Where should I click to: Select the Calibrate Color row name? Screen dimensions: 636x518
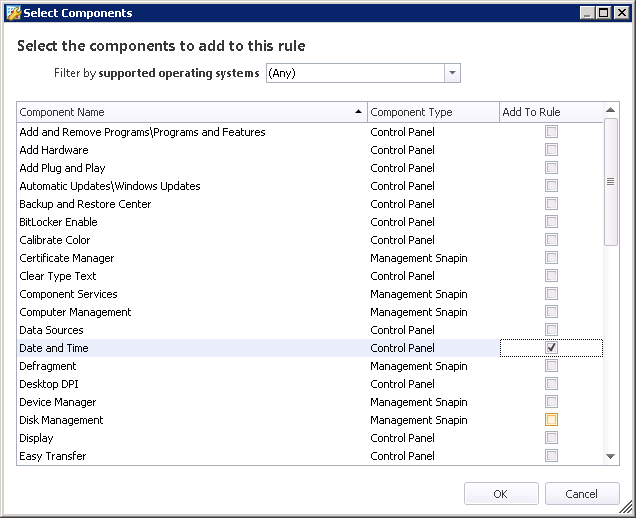[x=55, y=240]
